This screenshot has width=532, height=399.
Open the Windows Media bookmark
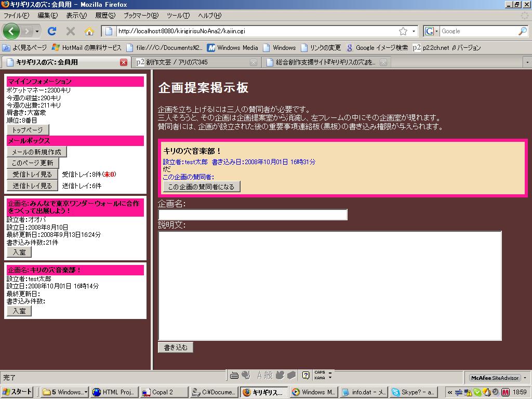click(x=233, y=48)
